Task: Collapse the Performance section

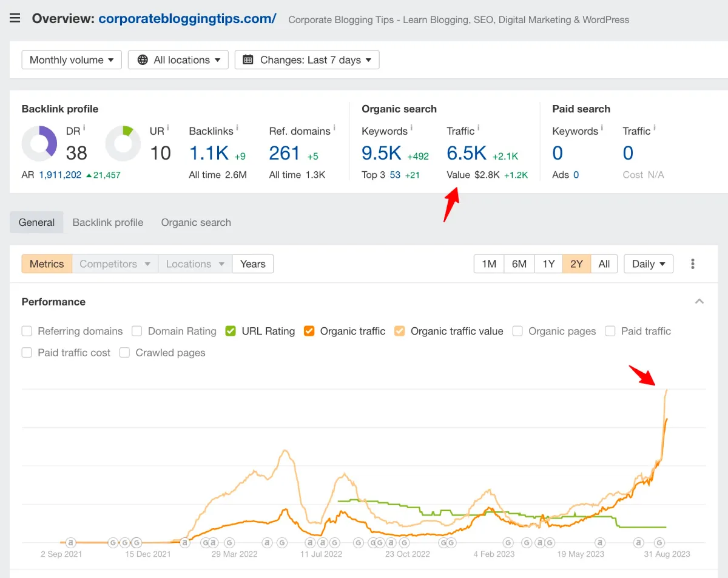Action: coord(699,302)
